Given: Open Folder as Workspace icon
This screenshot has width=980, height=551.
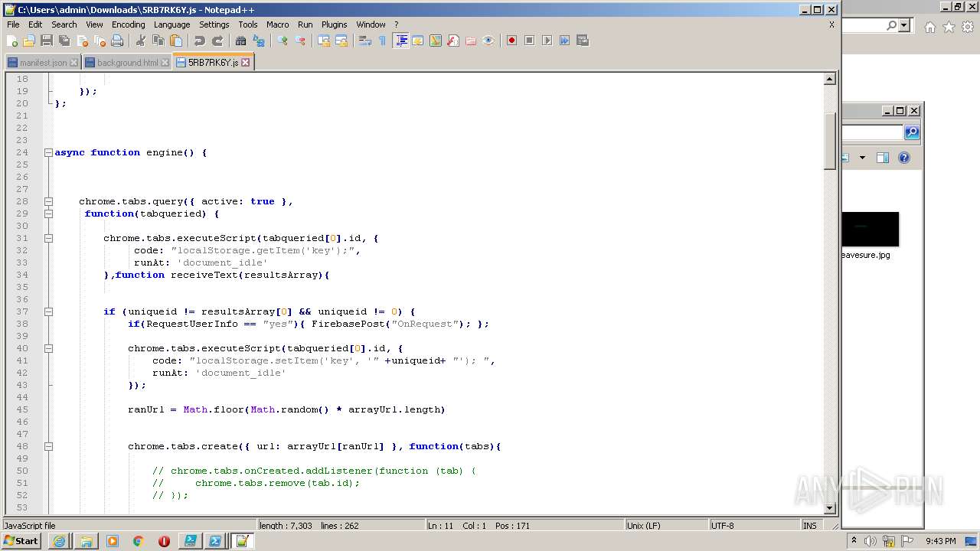Looking at the screenshot, I should click(x=471, y=41).
